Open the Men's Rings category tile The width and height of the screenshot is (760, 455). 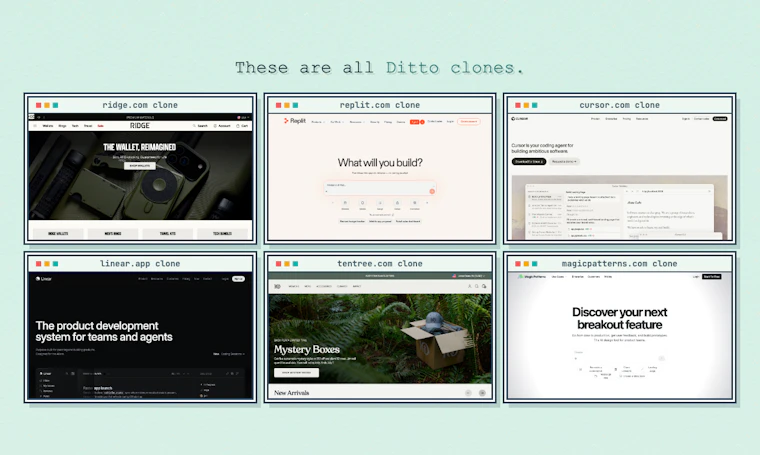(113, 234)
